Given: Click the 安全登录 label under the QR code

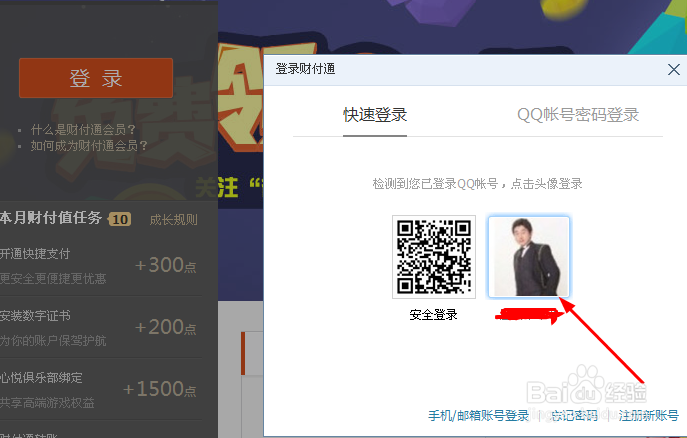Looking at the screenshot, I should click(433, 314).
